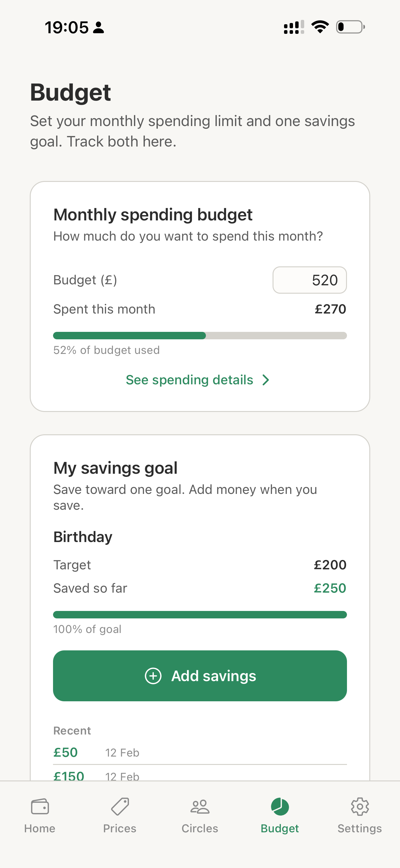Tap the Wi-Fi status icon
This screenshot has height=868, width=400.
point(320,27)
